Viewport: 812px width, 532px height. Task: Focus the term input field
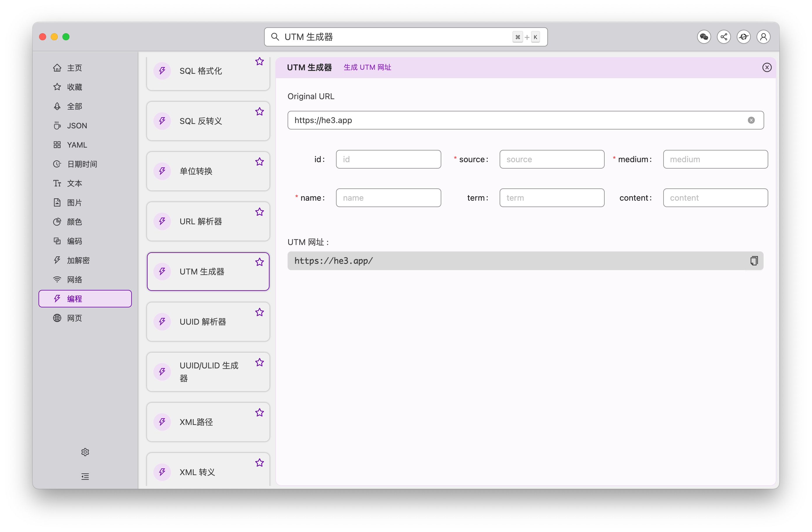(x=552, y=198)
